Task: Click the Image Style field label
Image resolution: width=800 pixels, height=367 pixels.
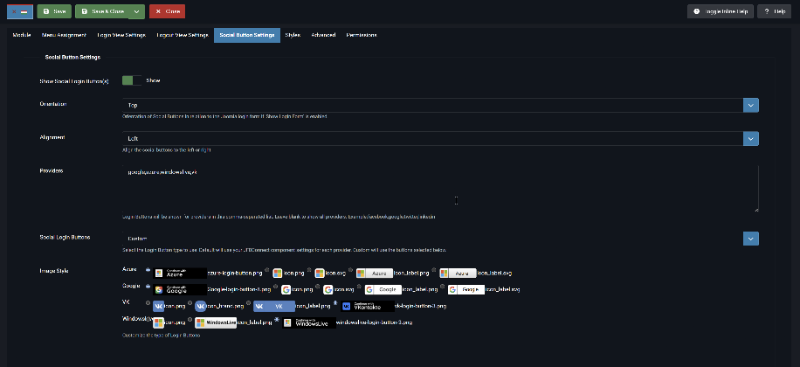Action: coord(54,271)
